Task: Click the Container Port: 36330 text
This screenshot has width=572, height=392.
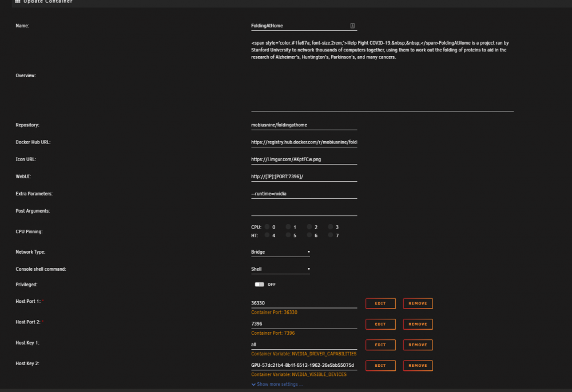Action: [274, 312]
